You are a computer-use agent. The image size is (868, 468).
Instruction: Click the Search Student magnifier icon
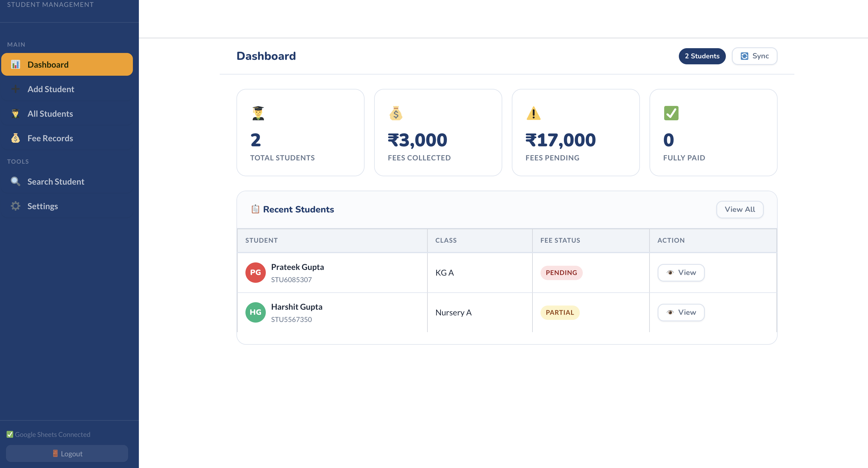(x=15, y=181)
